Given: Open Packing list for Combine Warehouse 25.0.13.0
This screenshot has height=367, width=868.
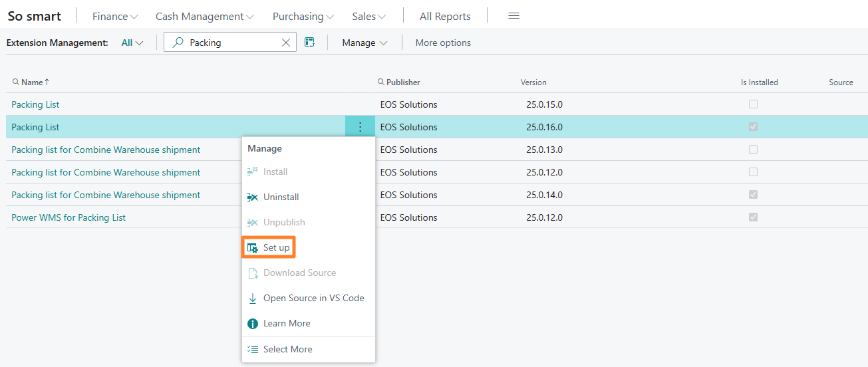Looking at the screenshot, I should point(106,150).
